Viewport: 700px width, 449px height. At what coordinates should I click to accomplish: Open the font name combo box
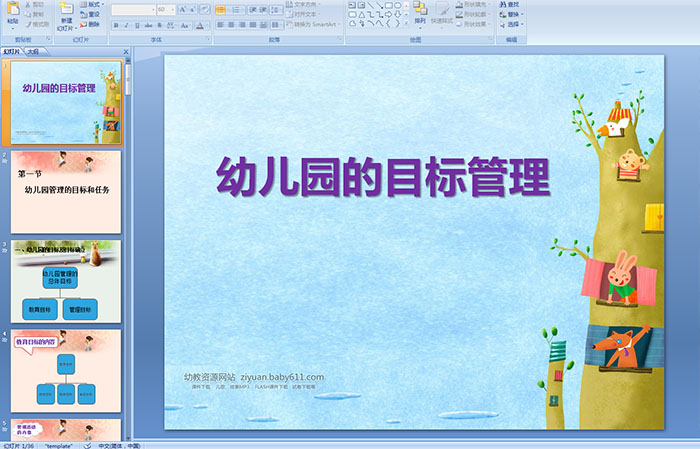tap(133, 9)
